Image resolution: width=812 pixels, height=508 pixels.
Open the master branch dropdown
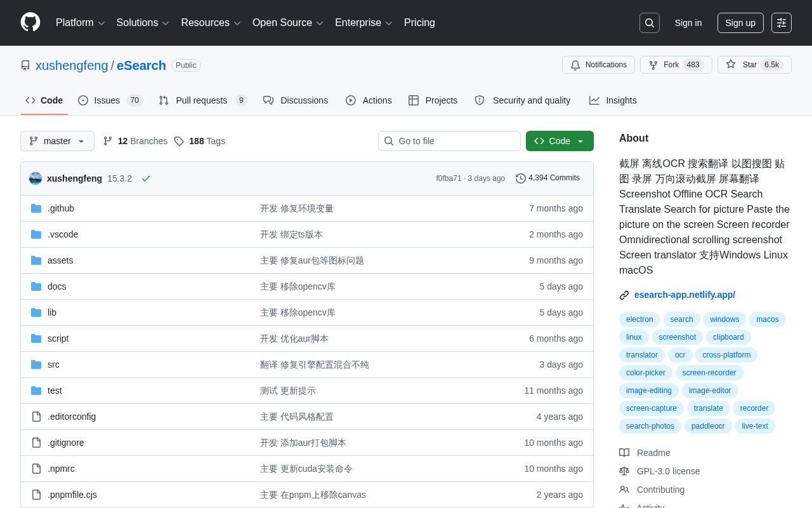tap(57, 141)
